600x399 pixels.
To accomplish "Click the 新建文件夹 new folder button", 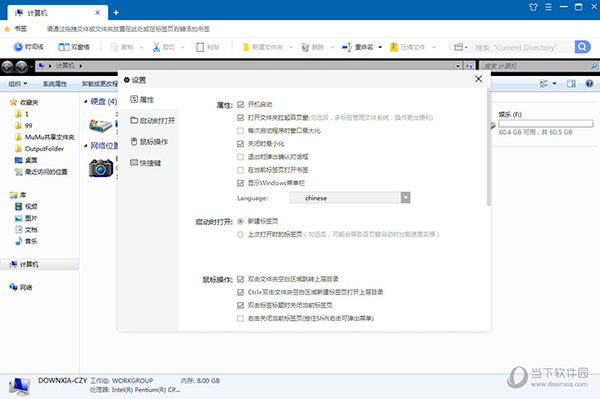I will 262,47.
